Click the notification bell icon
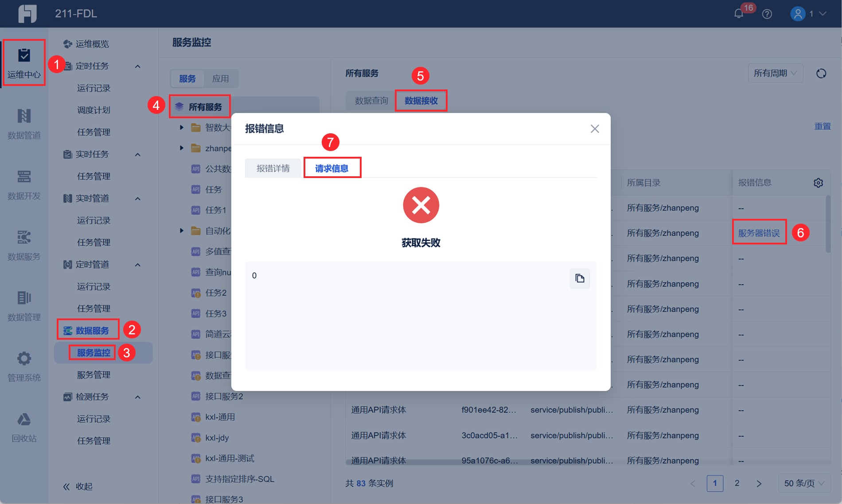 coord(738,14)
